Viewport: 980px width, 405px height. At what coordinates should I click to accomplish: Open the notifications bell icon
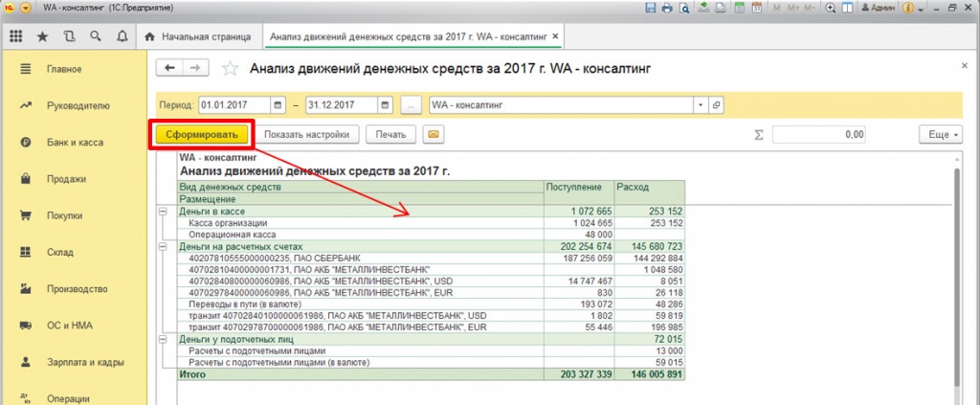[122, 36]
